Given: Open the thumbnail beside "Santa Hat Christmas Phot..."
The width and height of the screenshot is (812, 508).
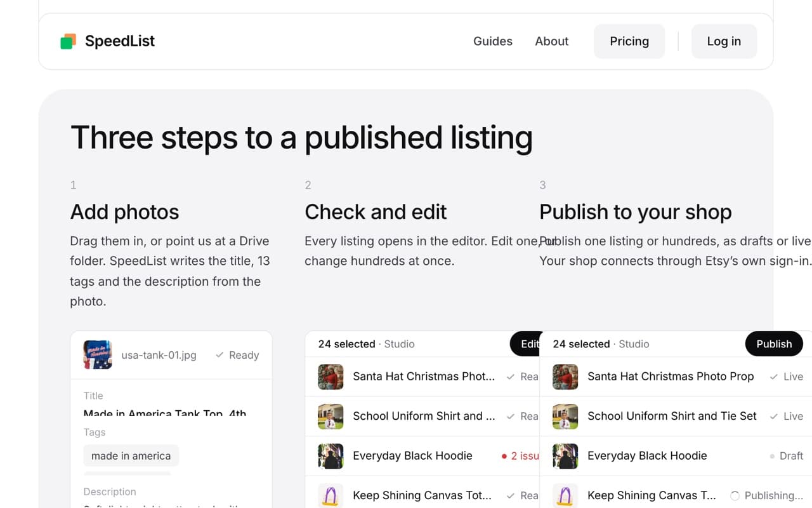Looking at the screenshot, I should tap(331, 377).
